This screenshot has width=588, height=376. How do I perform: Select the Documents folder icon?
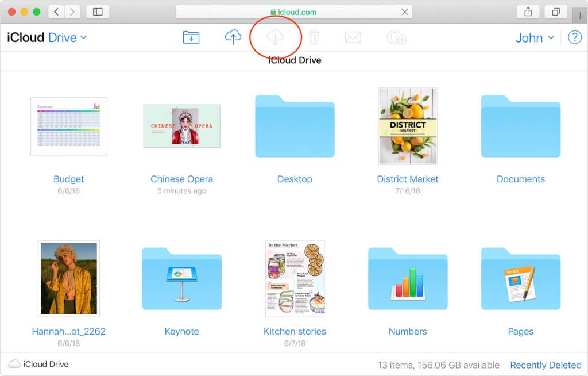pyautogui.click(x=521, y=126)
